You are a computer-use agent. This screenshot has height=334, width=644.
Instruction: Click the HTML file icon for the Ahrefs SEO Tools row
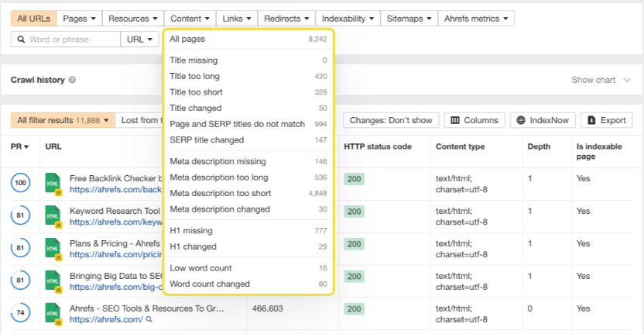pyautogui.click(x=53, y=313)
